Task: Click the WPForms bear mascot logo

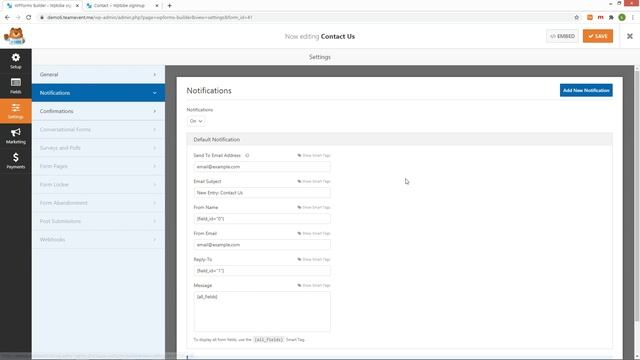Action: click(x=15, y=36)
